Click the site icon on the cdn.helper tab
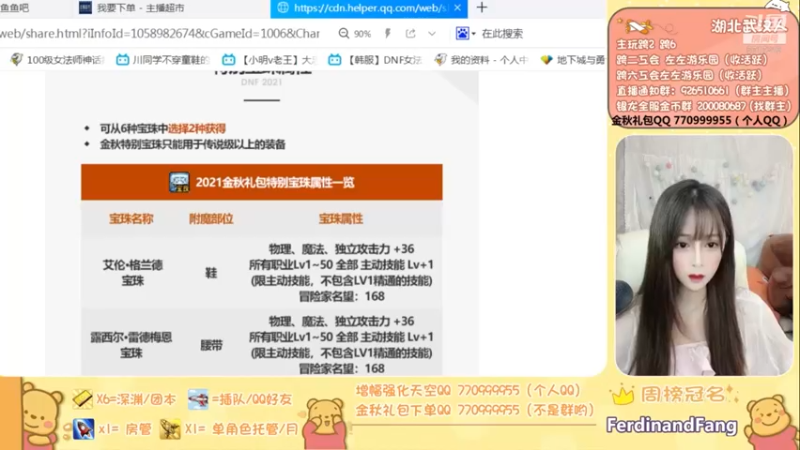Screen dimensions: 800x450 click(x=283, y=8)
